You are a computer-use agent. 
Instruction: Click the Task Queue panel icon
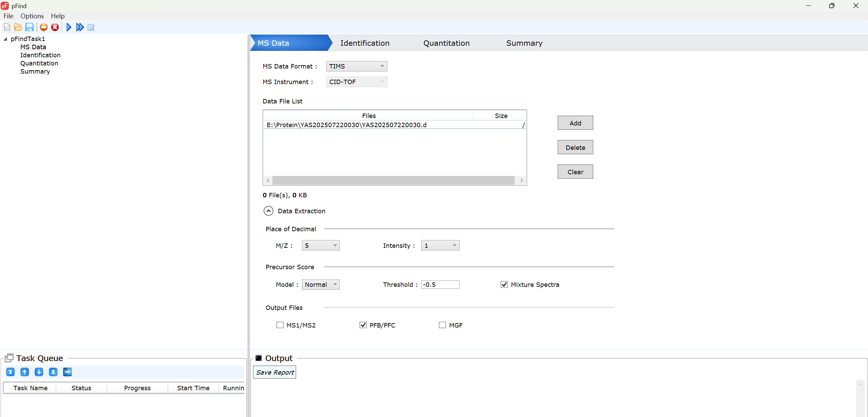pos(9,358)
